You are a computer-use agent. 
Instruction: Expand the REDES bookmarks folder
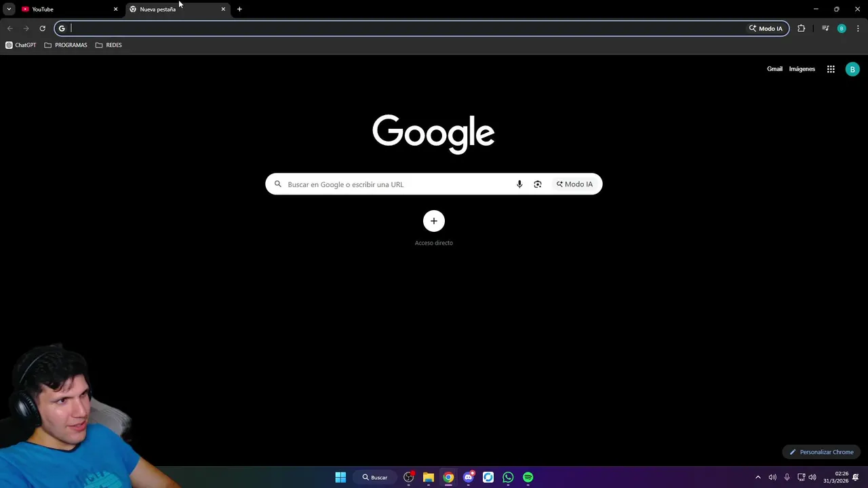coord(108,45)
